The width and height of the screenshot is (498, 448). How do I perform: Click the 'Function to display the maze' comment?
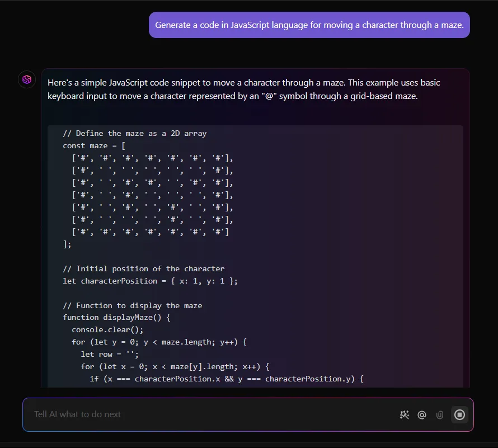(x=133, y=305)
